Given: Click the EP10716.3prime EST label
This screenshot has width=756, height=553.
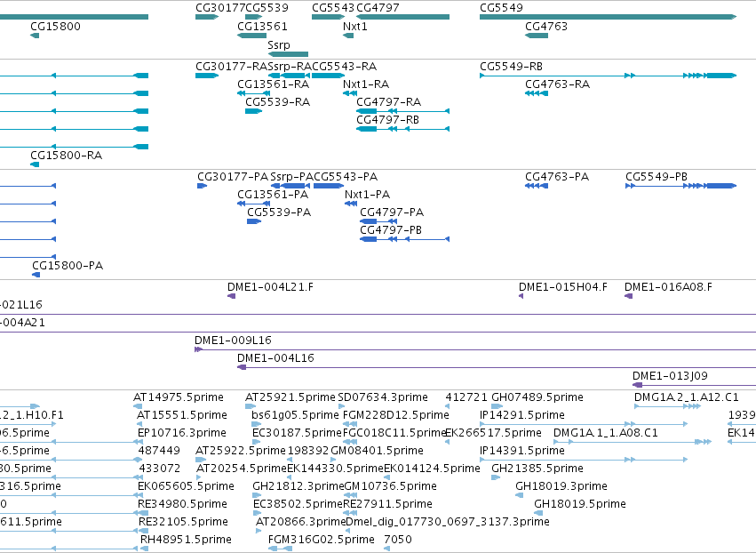Looking at the screenshot, I should 182,433.
